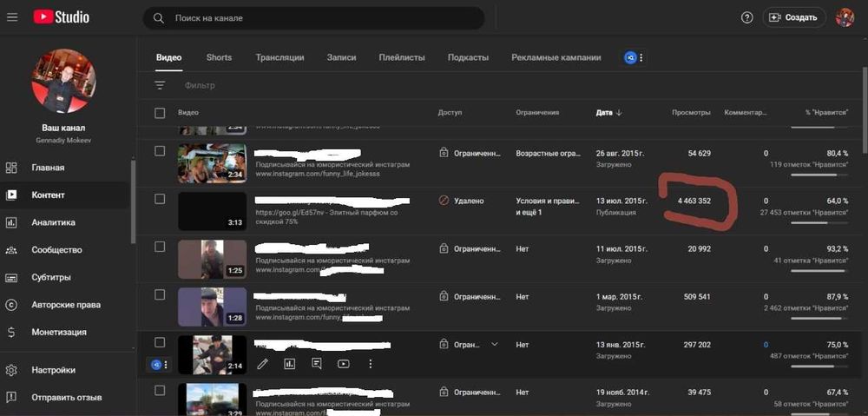Sort by the Дата column arrow

point(619,112)
